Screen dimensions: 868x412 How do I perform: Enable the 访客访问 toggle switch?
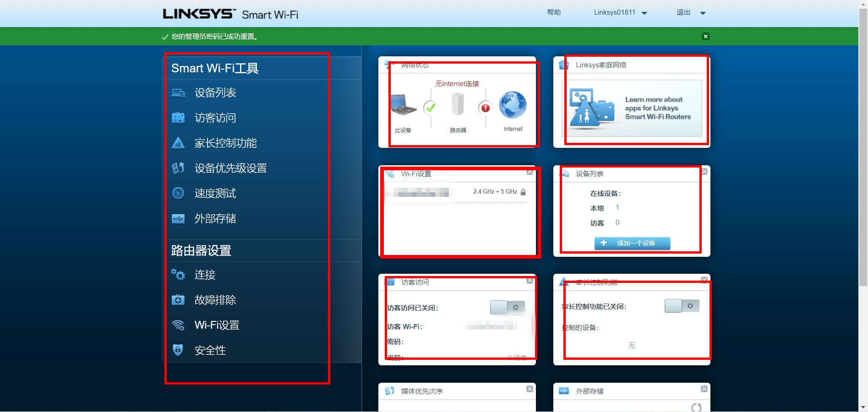coord(506,307)
